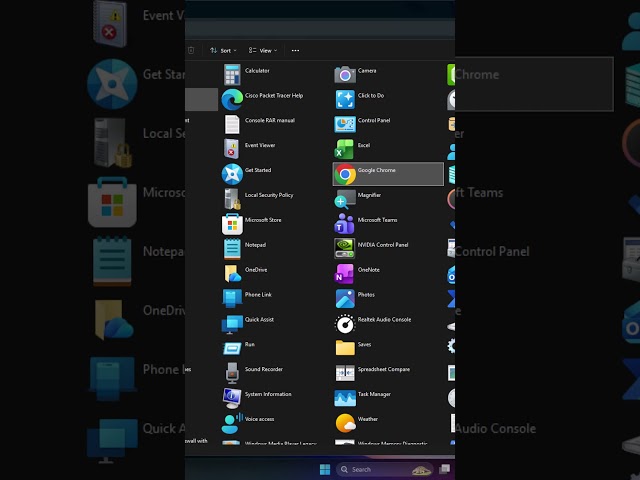This screenshot has height=480, width=640.
Task: Open the See more three-dots menu
Action: (296, 51)
